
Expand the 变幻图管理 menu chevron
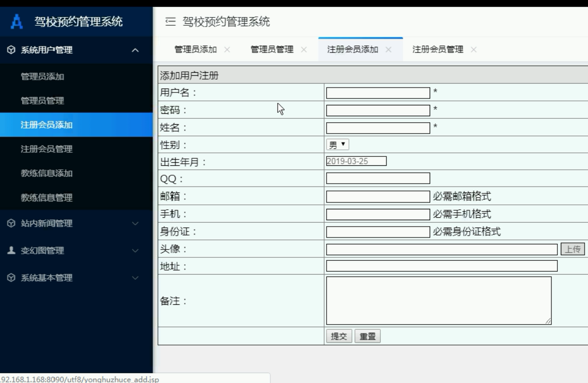pos(136,250)
